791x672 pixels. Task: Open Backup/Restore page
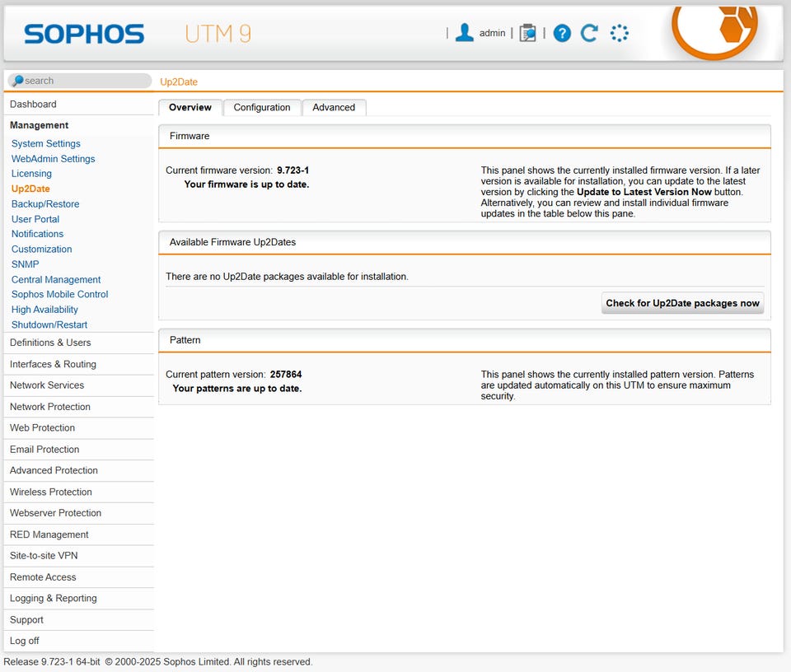(x=45, y=204)
